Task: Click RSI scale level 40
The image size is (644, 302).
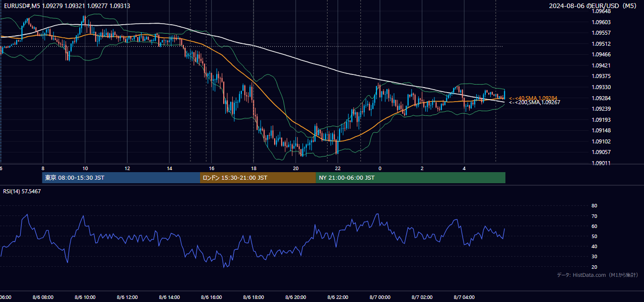Action: click(595, 246)
